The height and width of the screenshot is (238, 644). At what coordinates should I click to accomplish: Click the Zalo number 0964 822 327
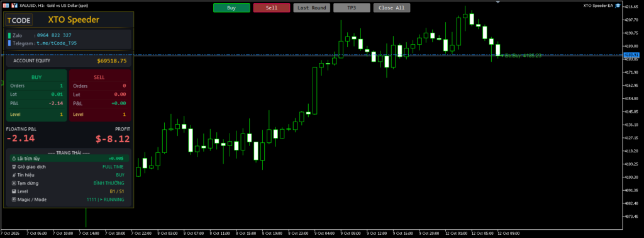[x=54, y=35]
